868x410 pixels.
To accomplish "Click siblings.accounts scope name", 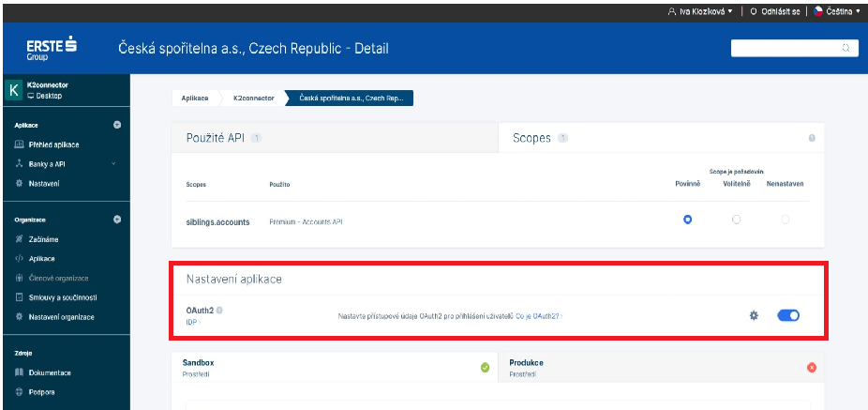I will point(217,221).
